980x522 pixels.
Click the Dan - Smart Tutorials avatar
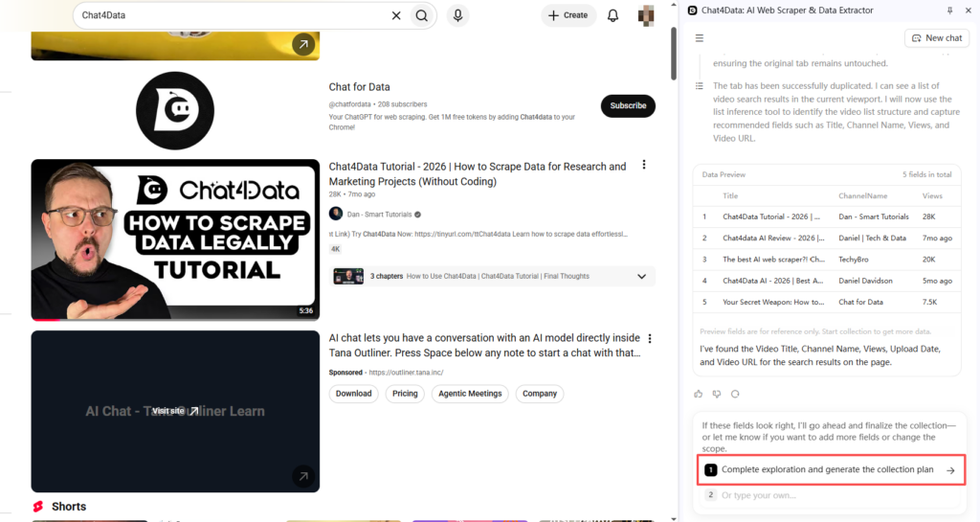point(336,214)
